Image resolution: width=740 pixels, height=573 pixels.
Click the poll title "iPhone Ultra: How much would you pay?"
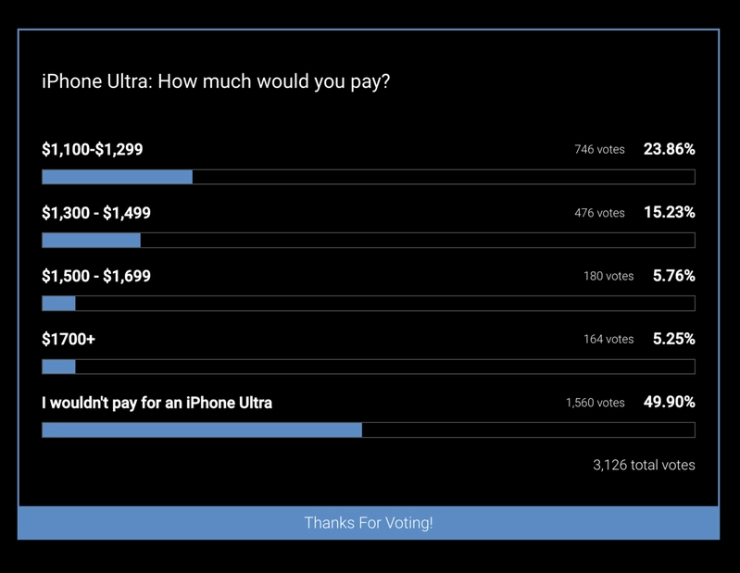click(216, 81)
